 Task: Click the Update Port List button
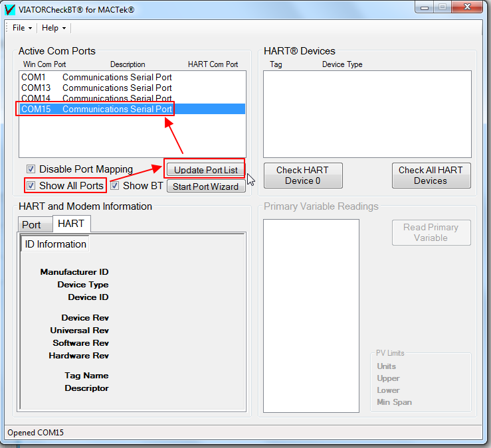pos(206,170)
